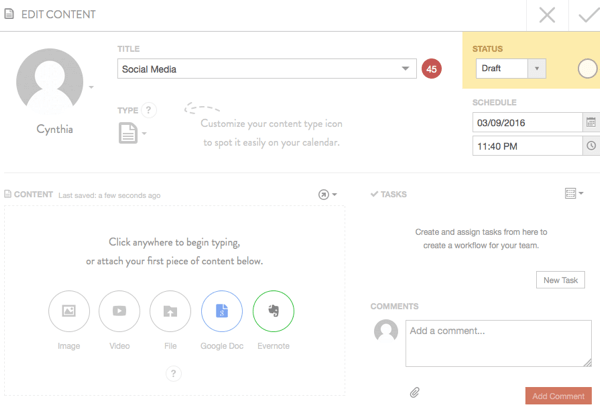Click the content export arrow icon
Screen dimensions: 600x410
(323, 194)
